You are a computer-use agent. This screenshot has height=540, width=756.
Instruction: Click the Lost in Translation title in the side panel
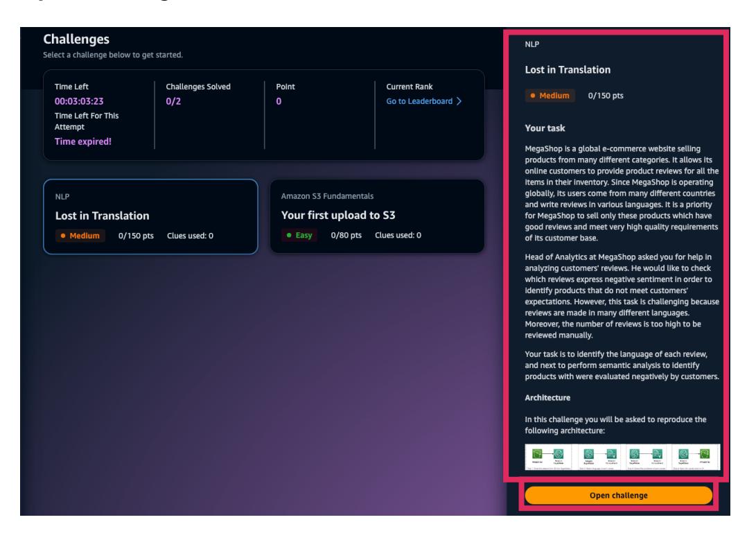coord(567,70)
